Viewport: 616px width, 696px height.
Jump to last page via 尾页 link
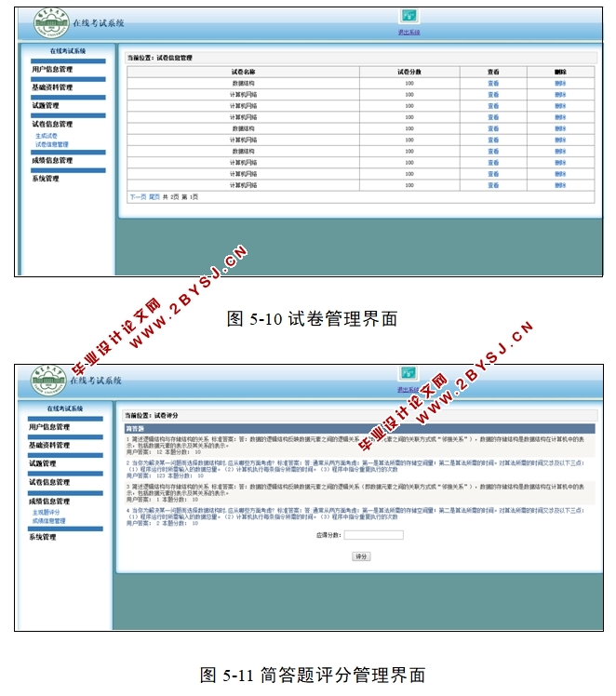154,196
